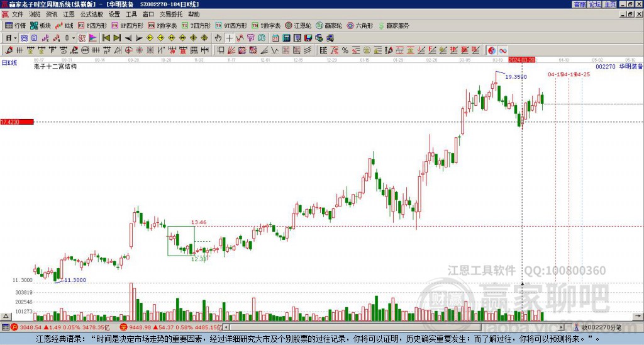Click the 老子十二宫结构 chart title
Image resolution: width=644 pixels, height=345 pixels.
[x=55, y=67]
